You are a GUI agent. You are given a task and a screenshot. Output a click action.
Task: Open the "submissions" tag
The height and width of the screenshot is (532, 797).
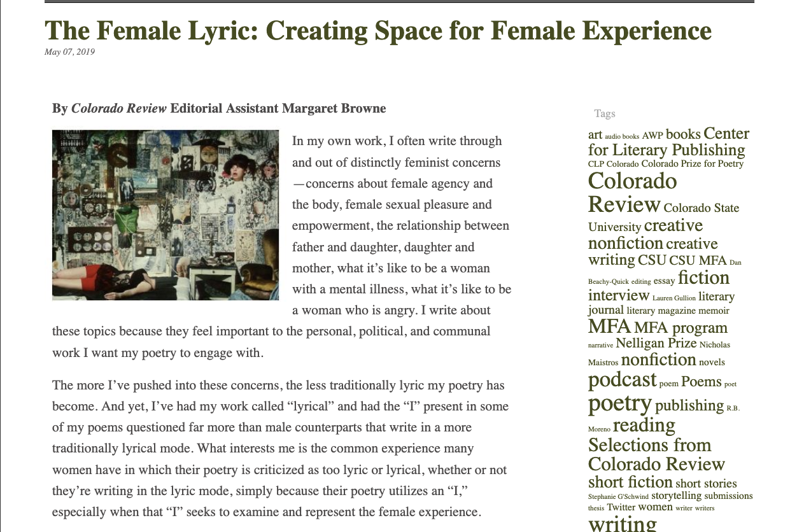[728, 496]
